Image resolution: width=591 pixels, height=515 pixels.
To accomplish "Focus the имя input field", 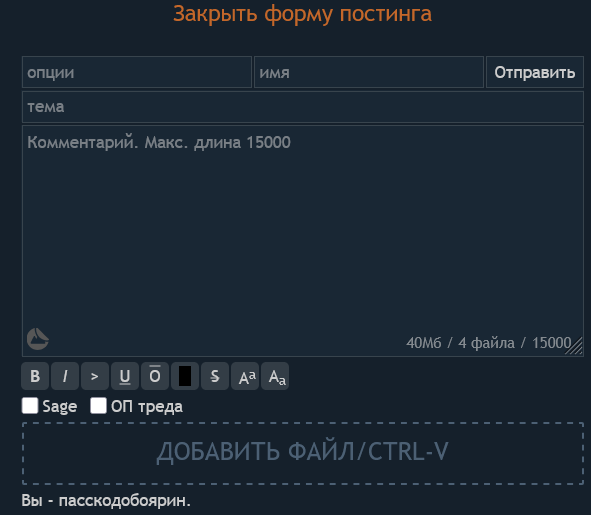I will click(369, 72).
